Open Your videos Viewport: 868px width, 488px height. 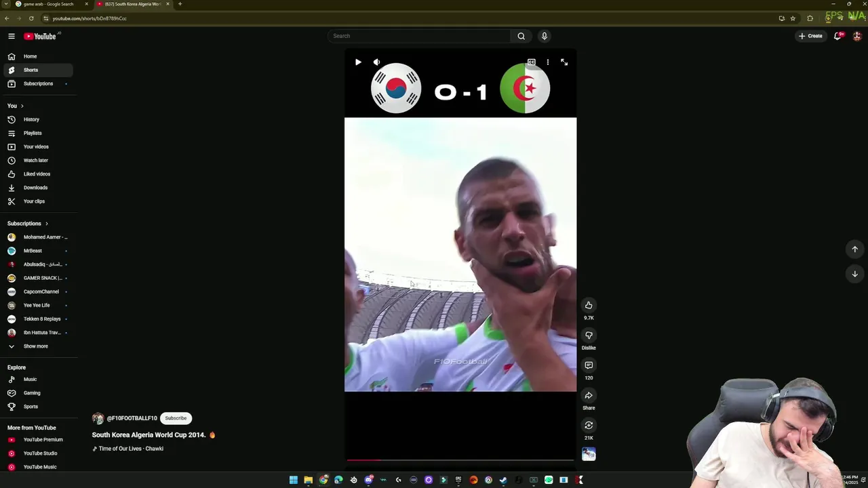(37, 146)
